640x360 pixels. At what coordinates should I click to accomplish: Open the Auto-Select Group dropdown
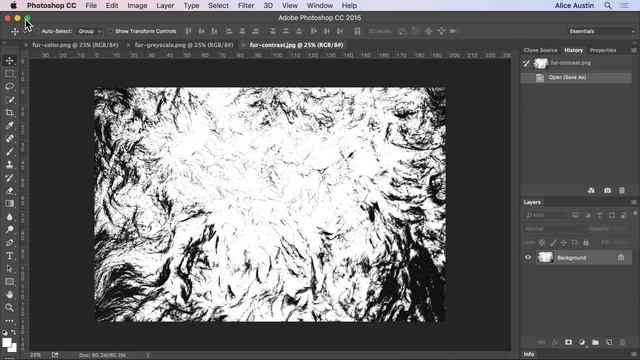pos(90,31)
